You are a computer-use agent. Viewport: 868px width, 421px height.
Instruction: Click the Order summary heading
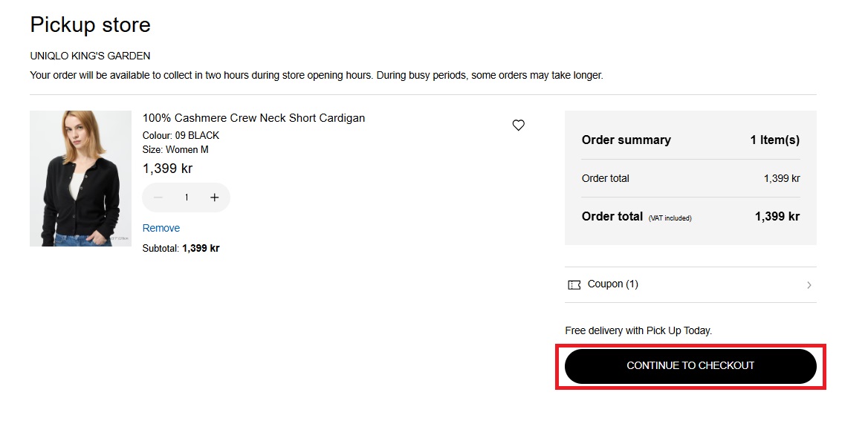tap(626, 140)
